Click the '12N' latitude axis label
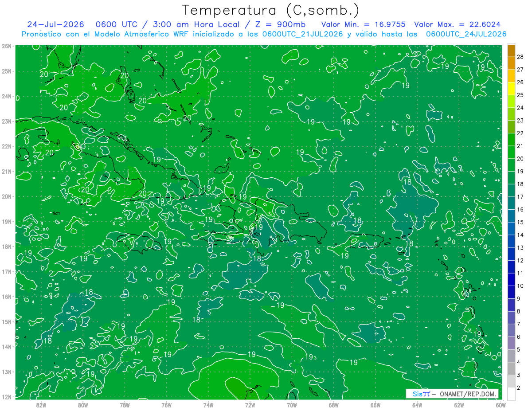 (6, 397)
